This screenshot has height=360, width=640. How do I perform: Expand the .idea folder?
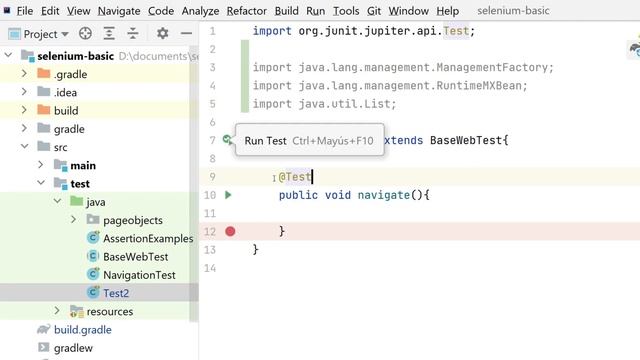[24, 92]
